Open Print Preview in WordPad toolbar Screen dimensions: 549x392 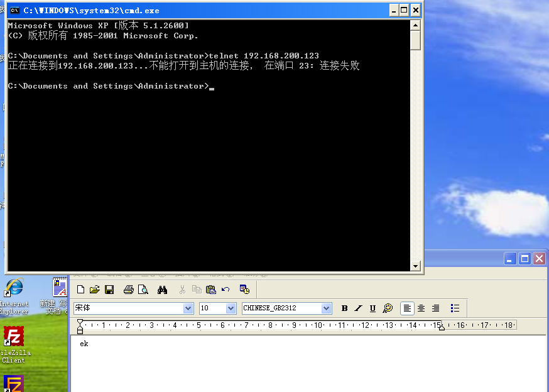click(x=143, y=290)
